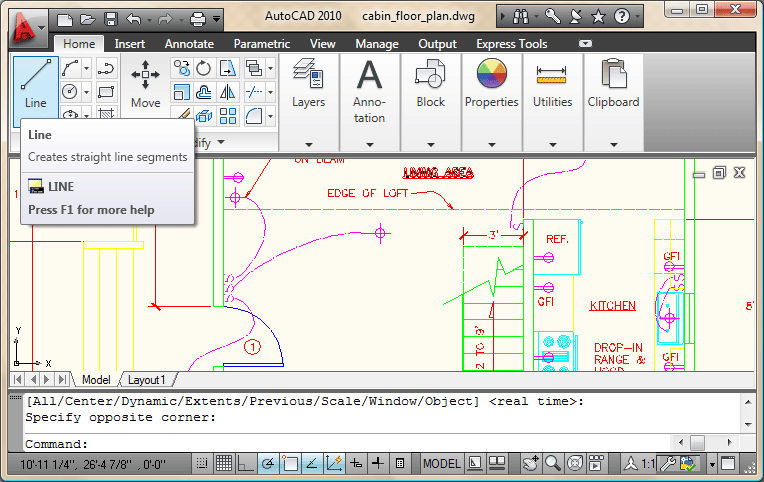Click the Zoom magnifier in status bar
Screen dimensions: 764x482
pyautogui.click(x=552, y=463)
